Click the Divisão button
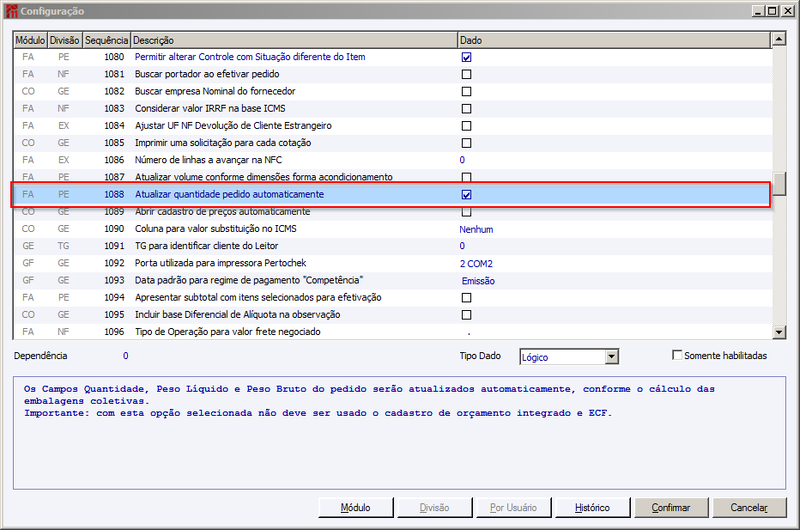The height and width of the screenshot is (530, 800). coord(435,508)
